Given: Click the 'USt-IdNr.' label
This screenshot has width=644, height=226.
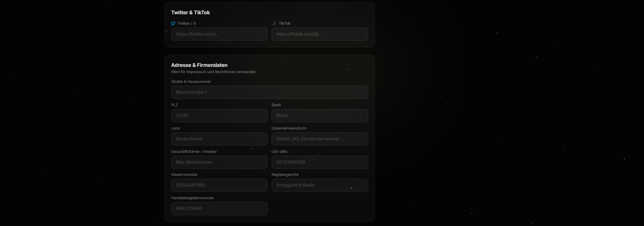Looking at the screenshot, I should (x=280, y=152).
